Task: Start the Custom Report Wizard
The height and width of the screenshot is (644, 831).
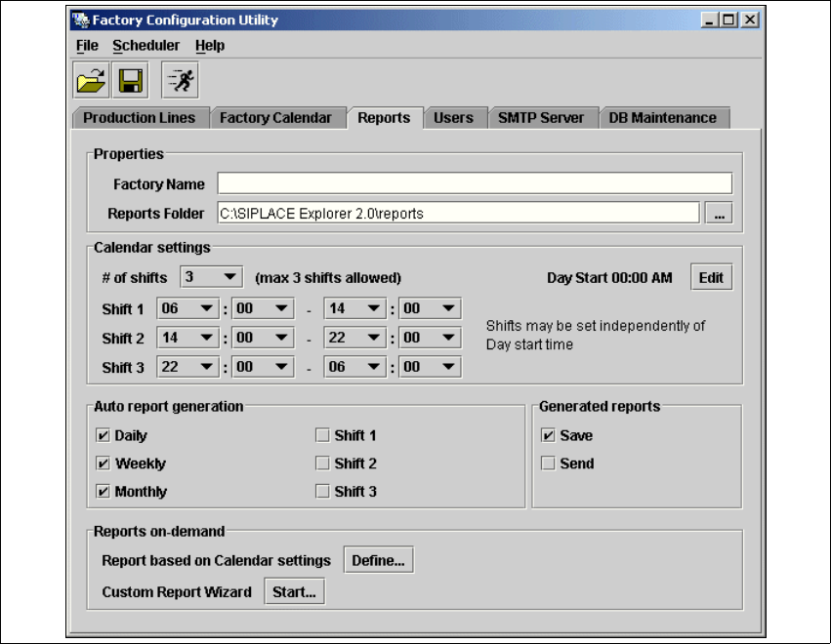Action: click(294, 591)
